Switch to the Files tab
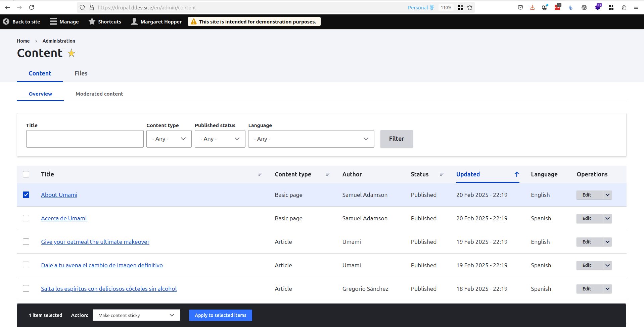 click(x=81, y=73)
